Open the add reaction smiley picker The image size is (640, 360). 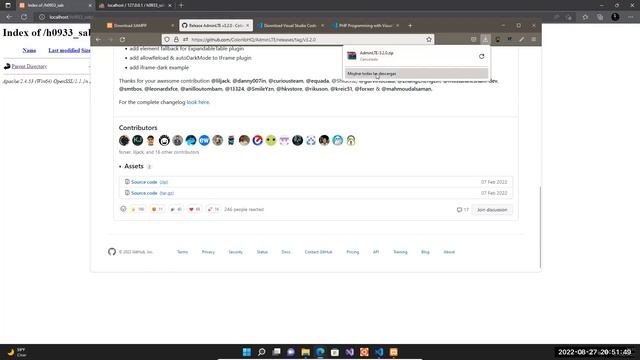click(x=123, y=209)
